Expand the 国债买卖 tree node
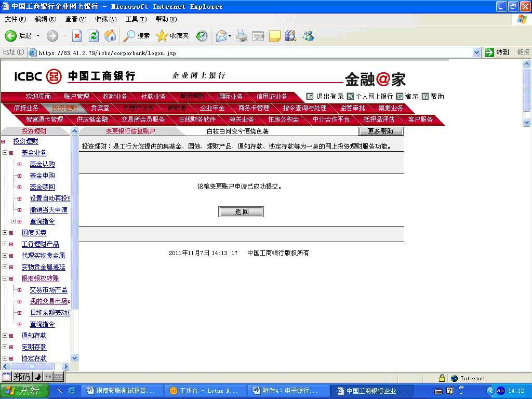Image resolution: width=532 pixels, height=399 pixels. [x=5, y=232]
